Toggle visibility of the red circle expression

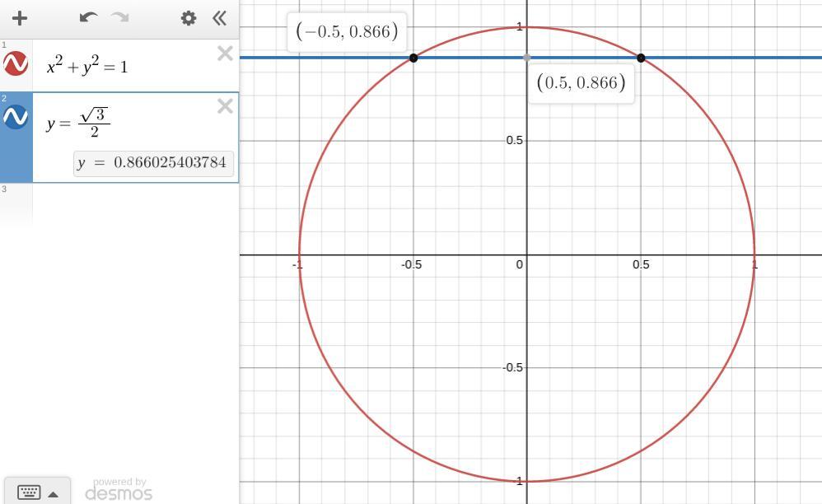point(16,63)
